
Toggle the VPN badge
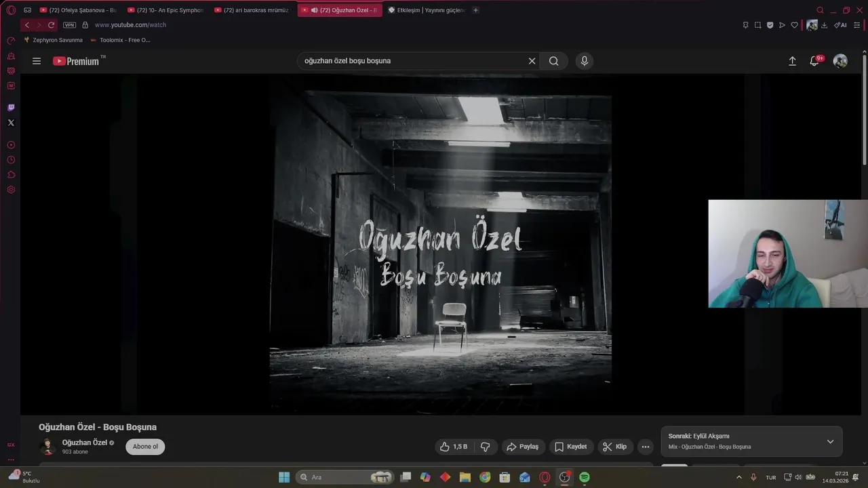[x=69, y=25]
